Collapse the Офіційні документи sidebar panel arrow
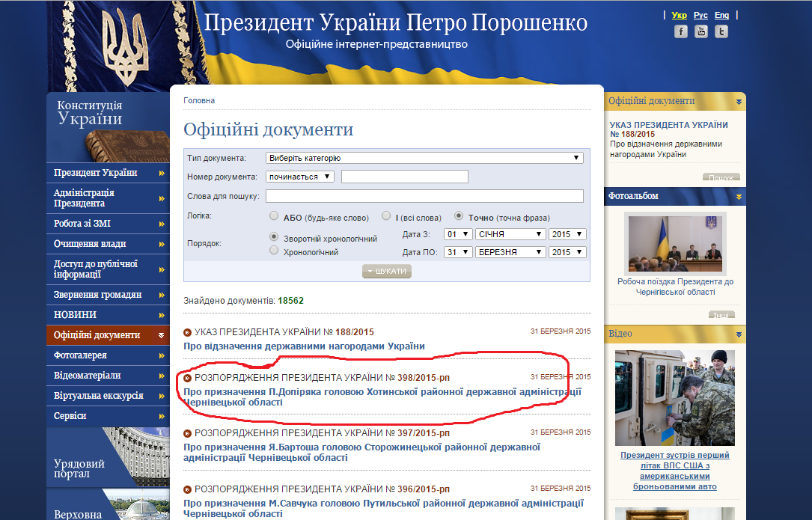The height and width of the screenshot is (520, 812). point(739,102)
